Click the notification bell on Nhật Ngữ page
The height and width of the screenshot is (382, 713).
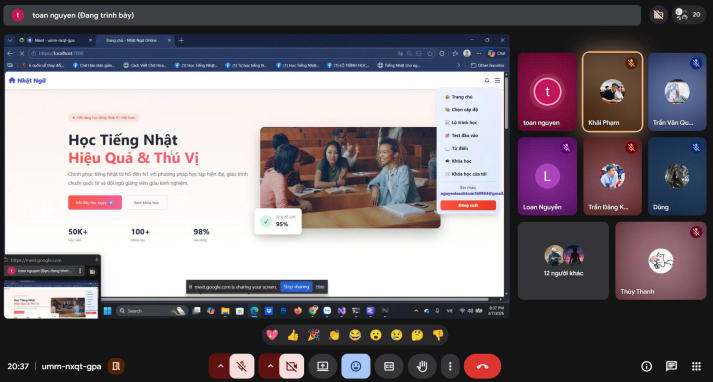tap(487, 80)
